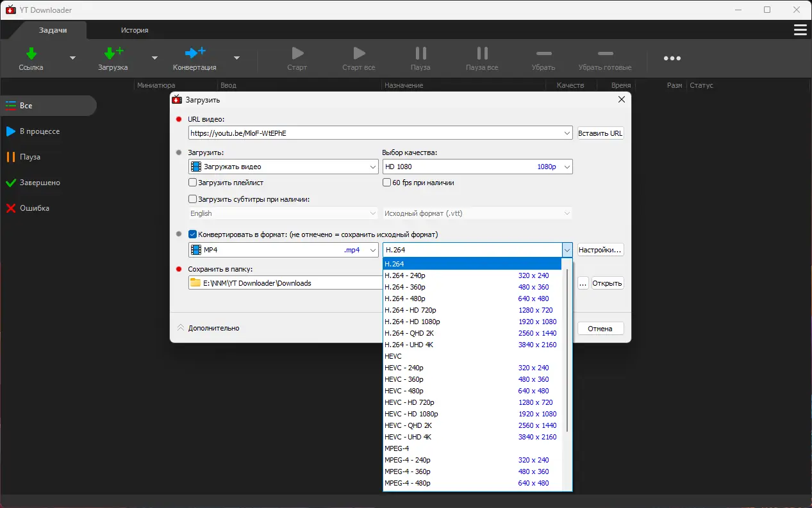Choose MPEG-4 - 480p from list
Image resolution: width=812 pixels, height=508 pixels.
tap(472, 483)
